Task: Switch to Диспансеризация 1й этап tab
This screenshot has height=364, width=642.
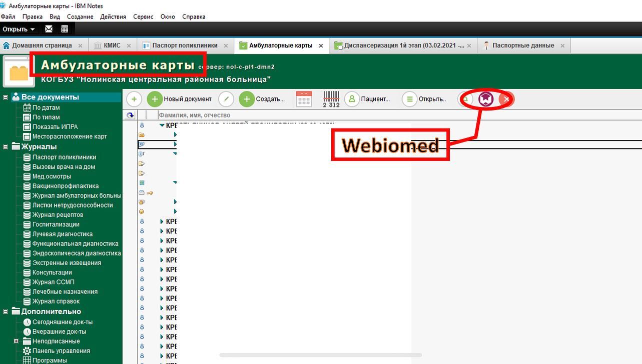Action: coord(404,45)
